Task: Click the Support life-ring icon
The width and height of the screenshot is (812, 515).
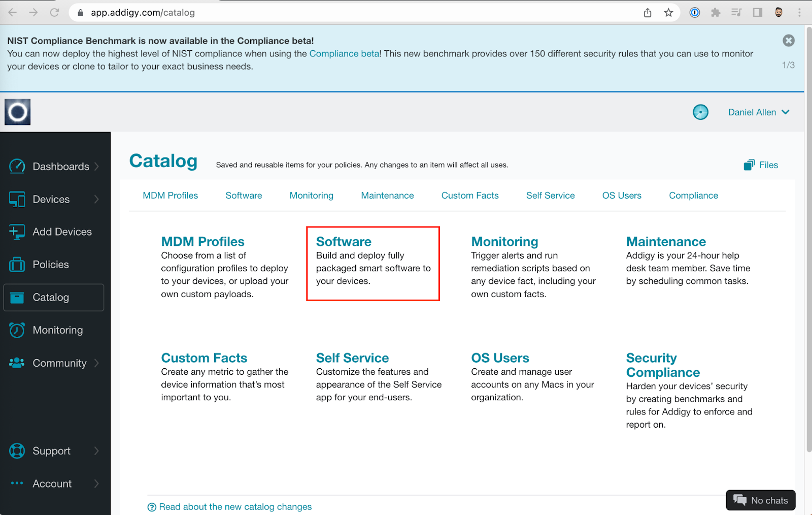Action: pos(17,450)
